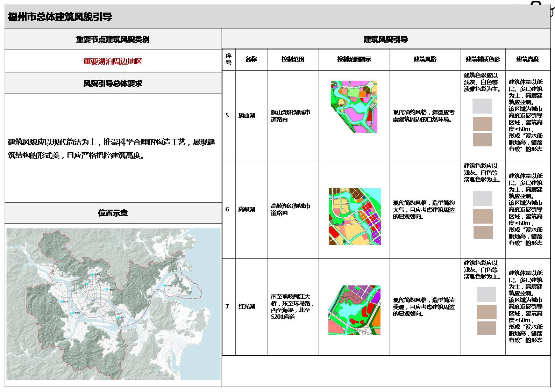Click the northernmost cyan lake marker on the map

click(92, 275)
